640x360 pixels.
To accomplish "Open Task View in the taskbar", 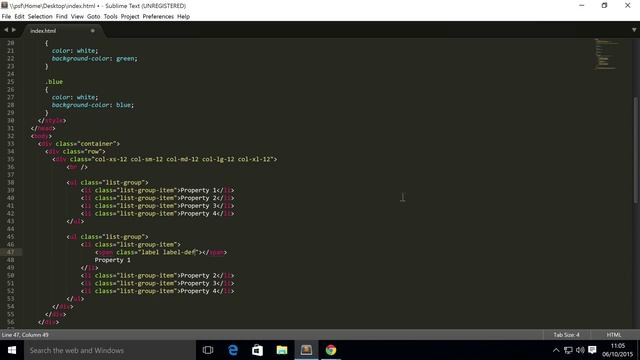I will (208, 350).
